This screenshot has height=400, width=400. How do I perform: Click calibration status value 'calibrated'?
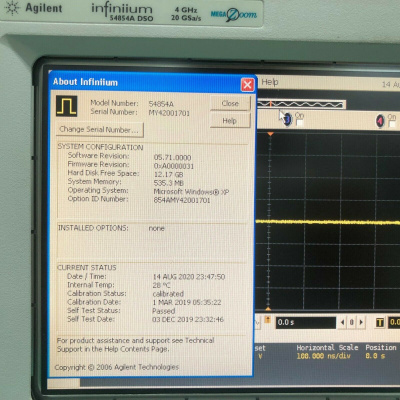click(168, 294)
